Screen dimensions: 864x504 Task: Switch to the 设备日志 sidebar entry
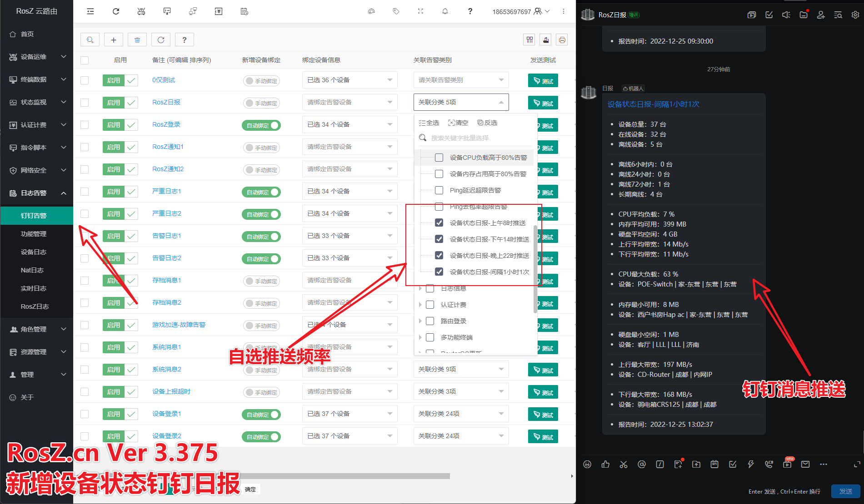pyautogui.click(x=33, y=252)
